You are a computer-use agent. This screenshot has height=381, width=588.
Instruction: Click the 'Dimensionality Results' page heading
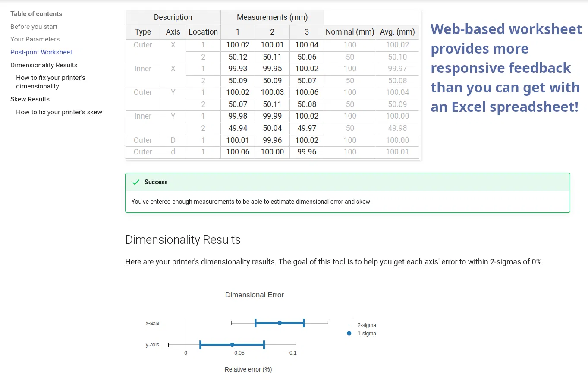click(x=183, y=240)
